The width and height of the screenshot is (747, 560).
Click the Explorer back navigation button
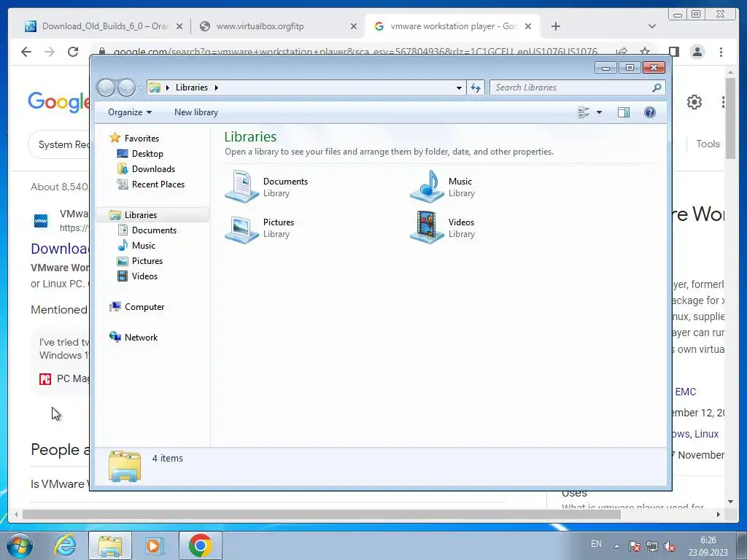coord(106,87)
